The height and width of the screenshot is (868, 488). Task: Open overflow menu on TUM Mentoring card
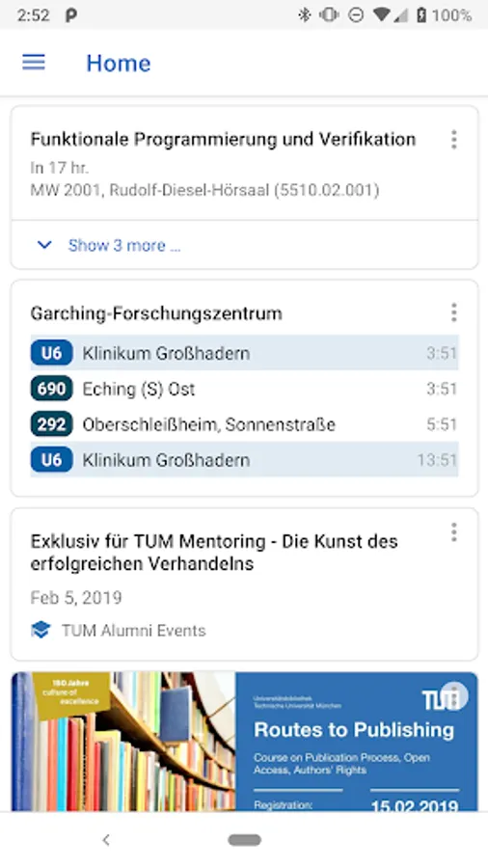coord(453,532)
